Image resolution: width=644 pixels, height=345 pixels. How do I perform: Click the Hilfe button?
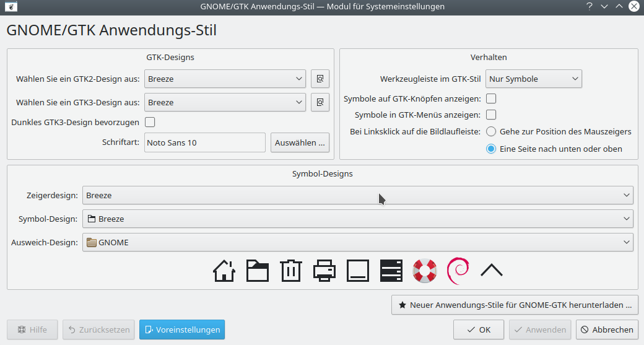pos(32,330)
